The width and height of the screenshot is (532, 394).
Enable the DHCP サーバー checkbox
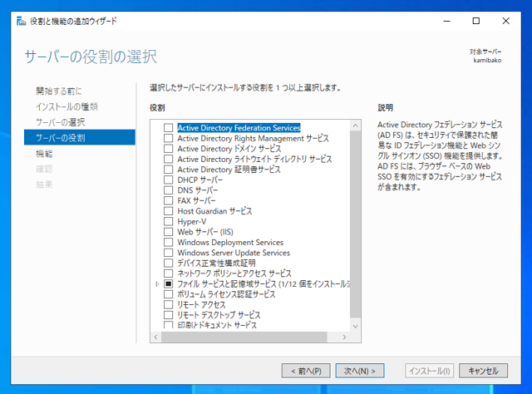click(168, 180)
